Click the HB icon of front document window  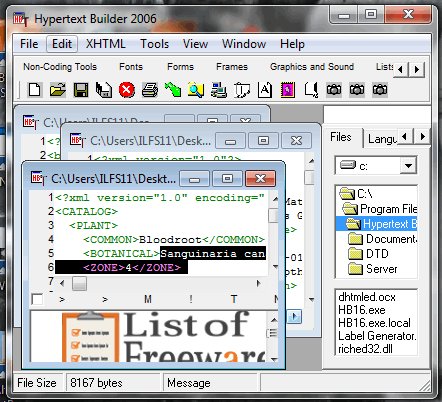pyautogui.click(x=39, y=178)
